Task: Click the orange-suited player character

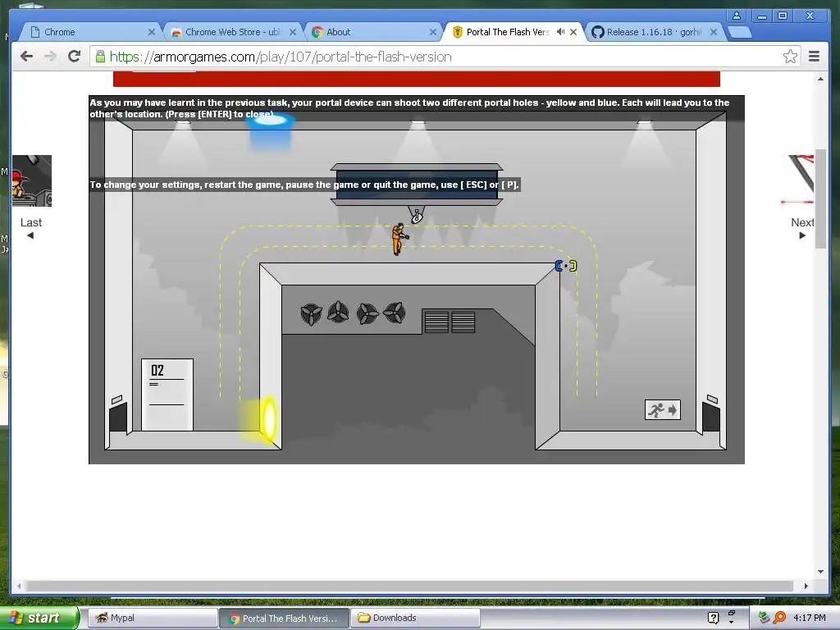Action: click(x=399, y=239)
